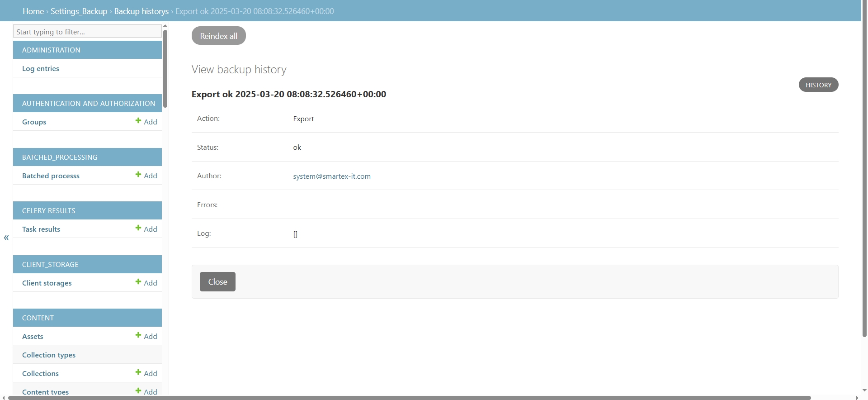Click the sidebar scroll-up arrow
The image size is (868, 400).
click(165, 26)
